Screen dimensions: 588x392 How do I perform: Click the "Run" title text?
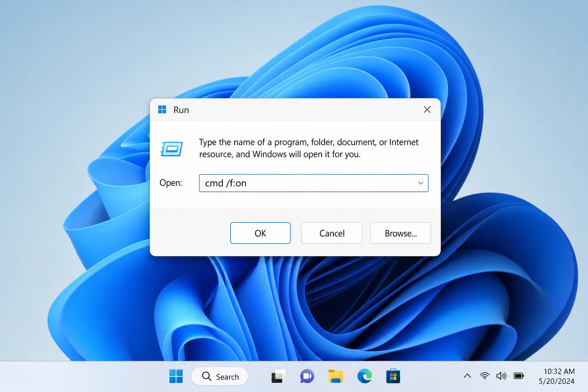tap(181, 110)
